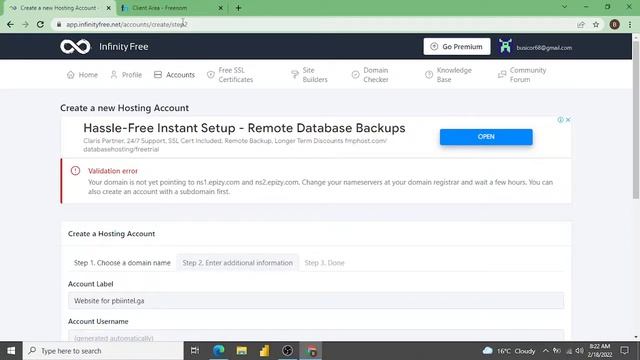Open the Knowledge Base link
Image resolution: width=640 pixels, height=360 pixels.
448,75
